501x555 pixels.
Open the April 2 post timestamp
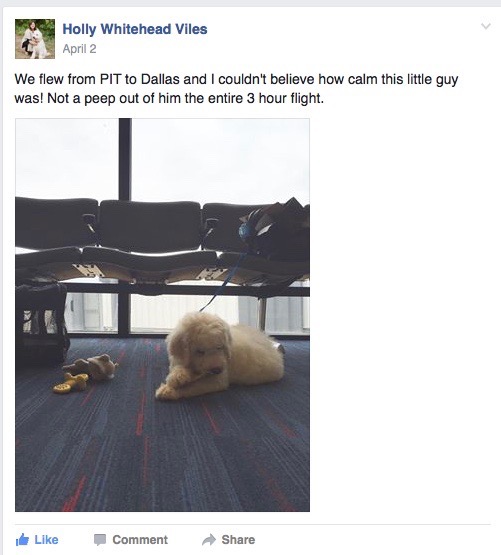click(79, 49)
